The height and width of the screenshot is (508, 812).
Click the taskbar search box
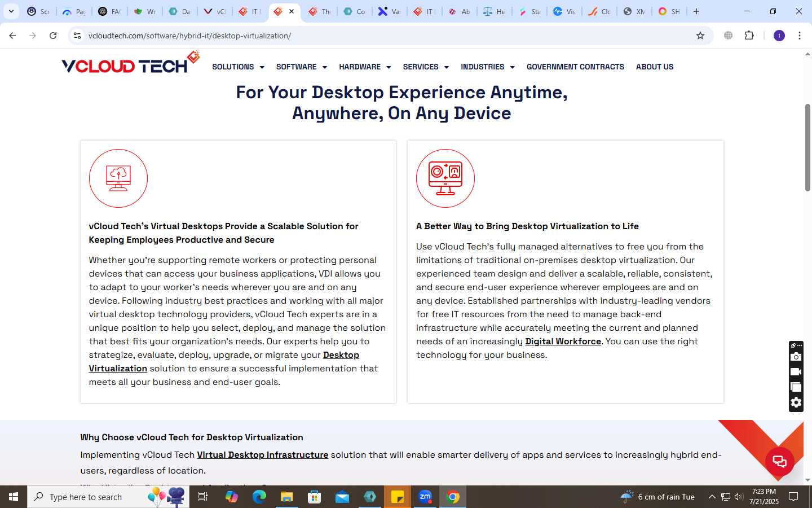[108, 497]
